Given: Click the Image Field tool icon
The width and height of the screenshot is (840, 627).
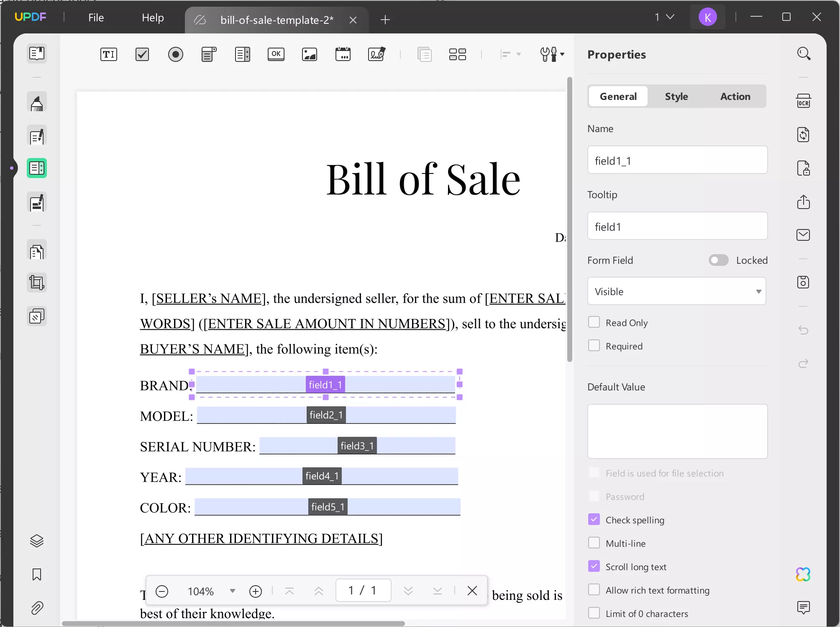Looking at the screenshot, I should coord(310,54).
